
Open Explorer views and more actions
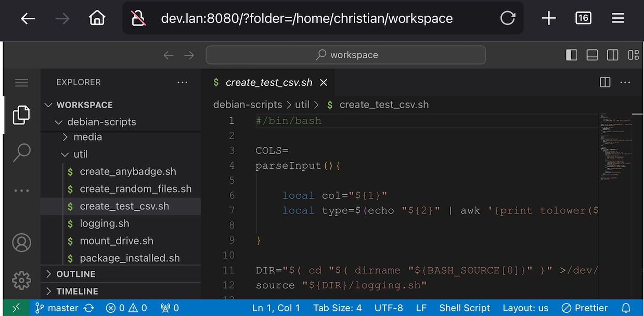pos(182,82)
